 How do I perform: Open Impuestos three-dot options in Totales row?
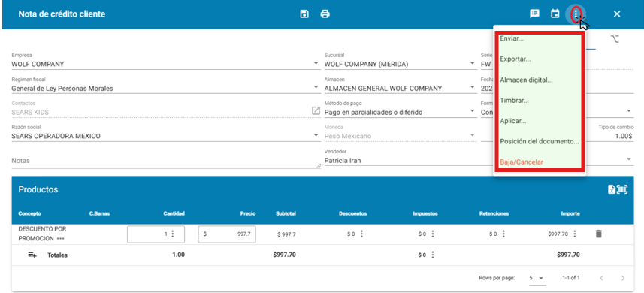[x=433, y=255]
